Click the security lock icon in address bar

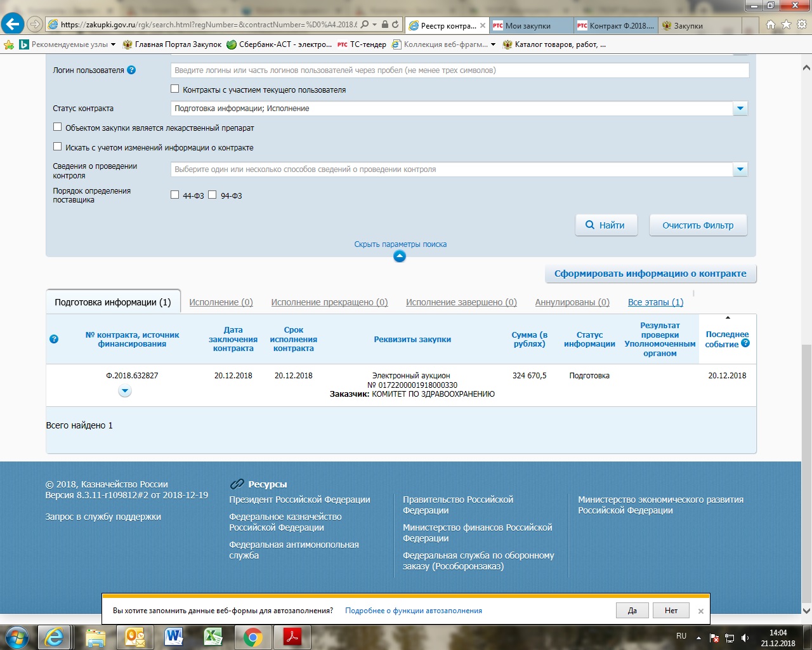[x=384, y=25]
